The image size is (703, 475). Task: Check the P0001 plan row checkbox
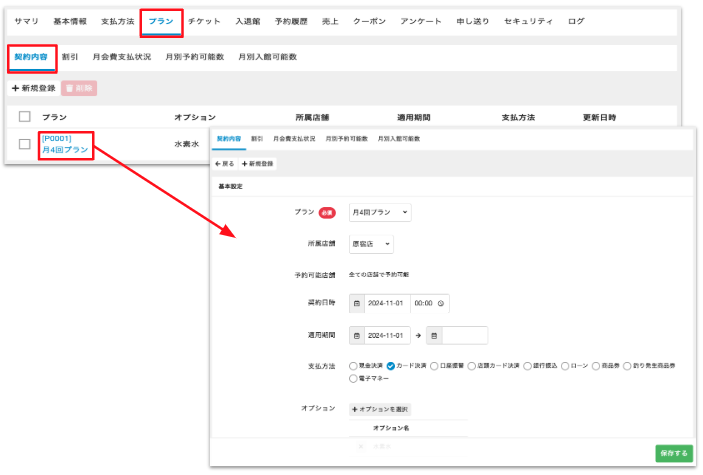(x=25, y=144)
